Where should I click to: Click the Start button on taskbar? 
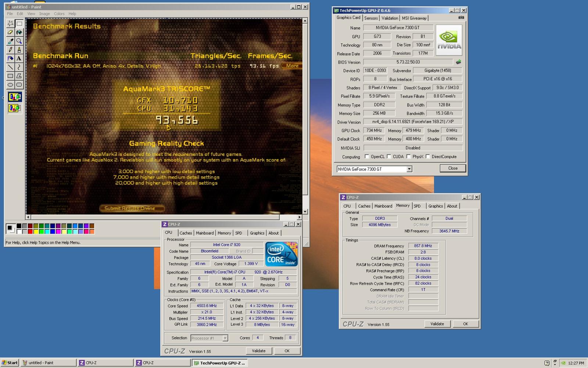[10, 363]
